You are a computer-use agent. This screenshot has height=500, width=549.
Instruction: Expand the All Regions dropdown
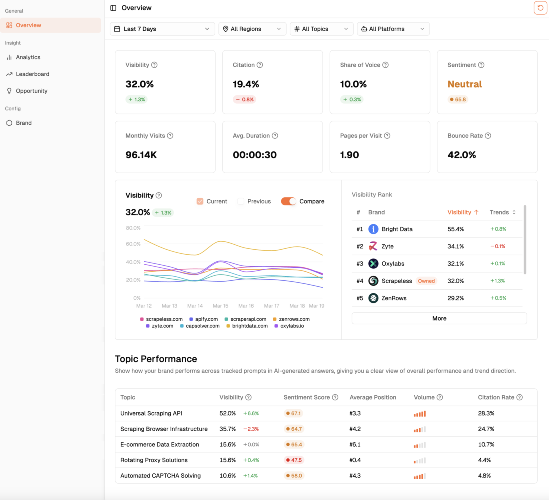(x=252, y=29)
